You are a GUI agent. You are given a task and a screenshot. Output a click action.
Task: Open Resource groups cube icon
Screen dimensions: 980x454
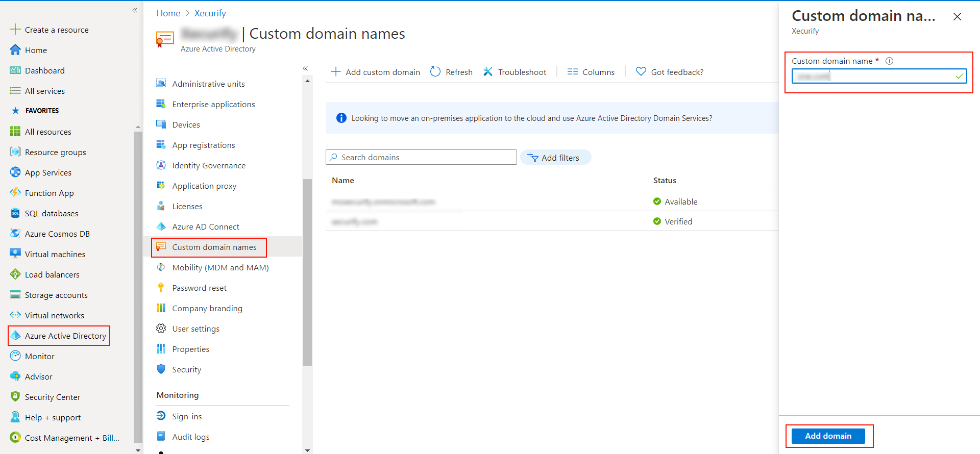click(15, 152)
